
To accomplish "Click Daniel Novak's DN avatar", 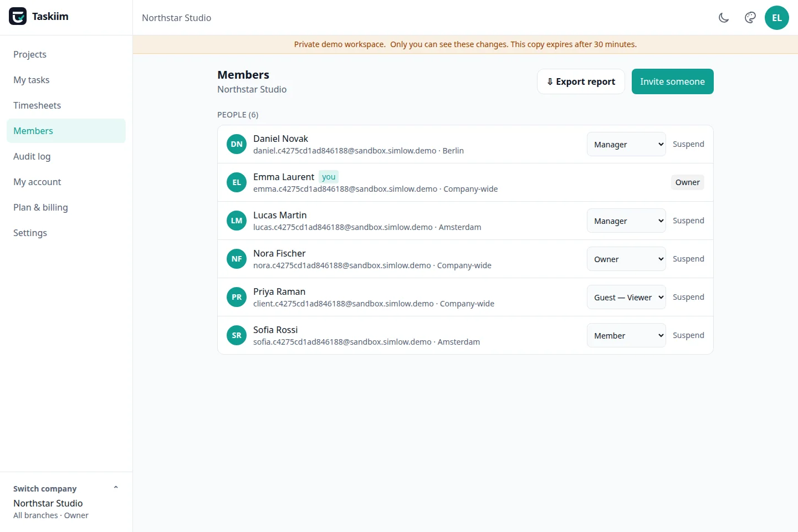I will click(x=237, y=144).
